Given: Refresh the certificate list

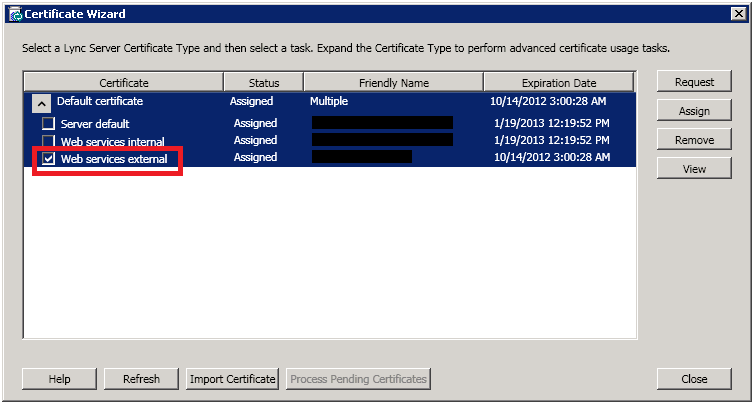Looking at the screenshot, I should pyautogui.click(x=141, y=379).
